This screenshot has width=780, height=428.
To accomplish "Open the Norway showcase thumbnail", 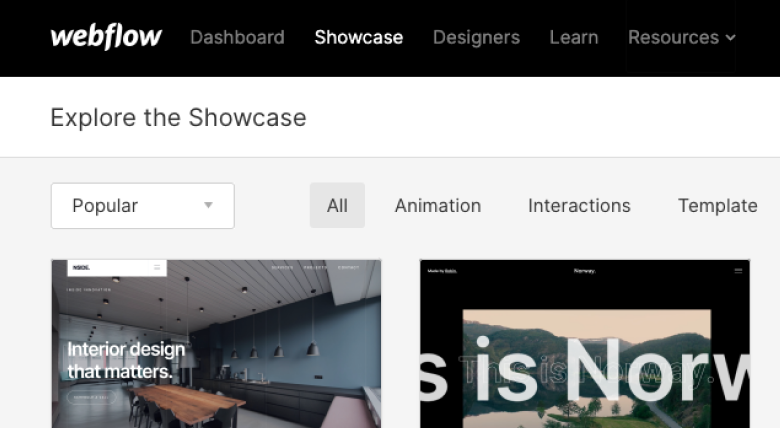I will 585,343.
